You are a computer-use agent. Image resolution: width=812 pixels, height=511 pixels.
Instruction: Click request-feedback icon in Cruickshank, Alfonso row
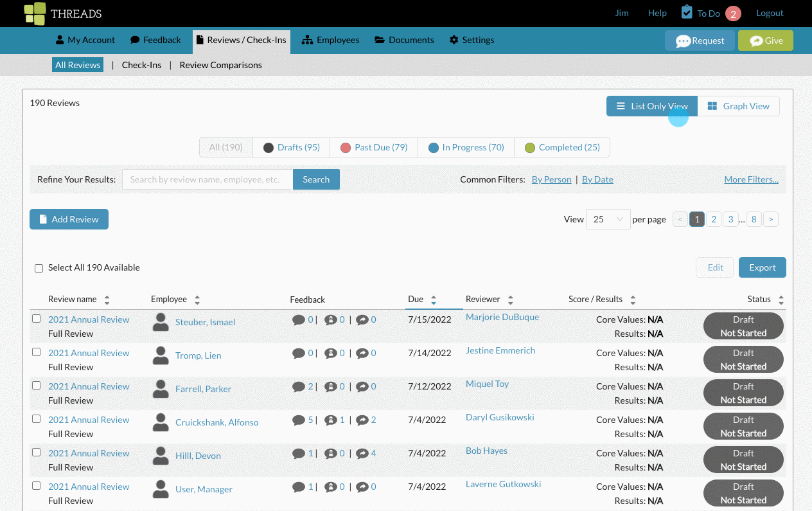[331, 420]
